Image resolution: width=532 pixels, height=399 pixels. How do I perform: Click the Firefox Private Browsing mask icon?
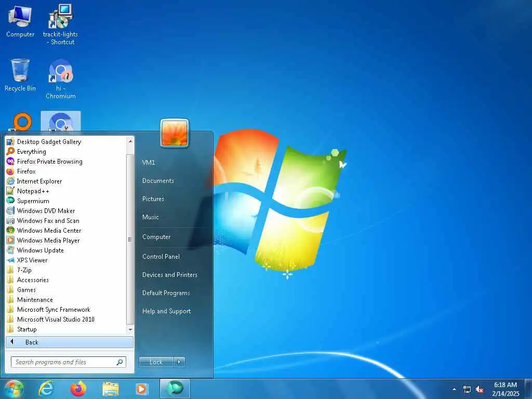(x=10, y=162)
